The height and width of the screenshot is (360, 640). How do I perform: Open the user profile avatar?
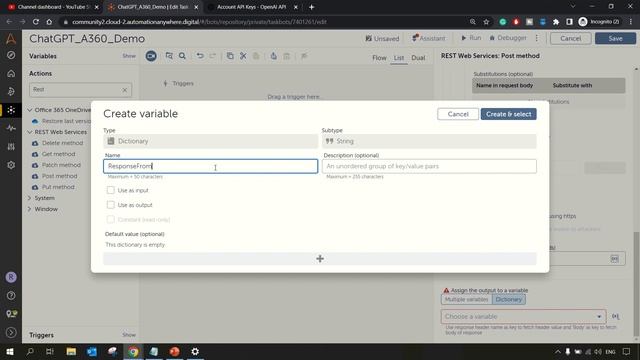pos(11,277)
